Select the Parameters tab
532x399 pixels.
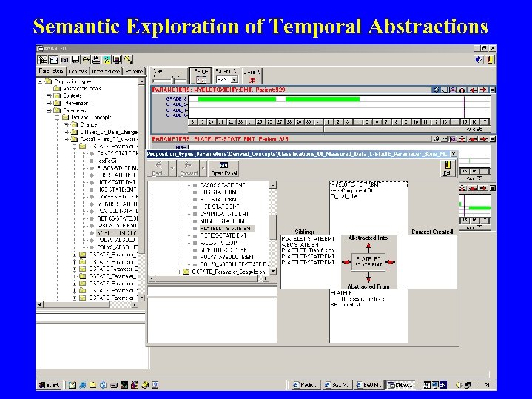(51, 71)
